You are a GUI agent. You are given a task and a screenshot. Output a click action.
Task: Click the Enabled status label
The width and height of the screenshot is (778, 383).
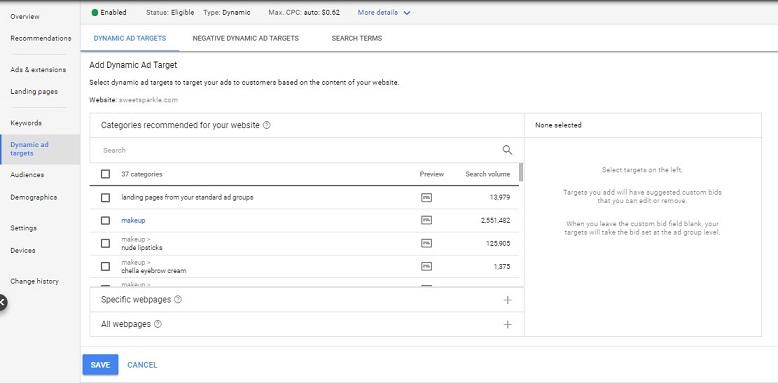tap(113, 12)
